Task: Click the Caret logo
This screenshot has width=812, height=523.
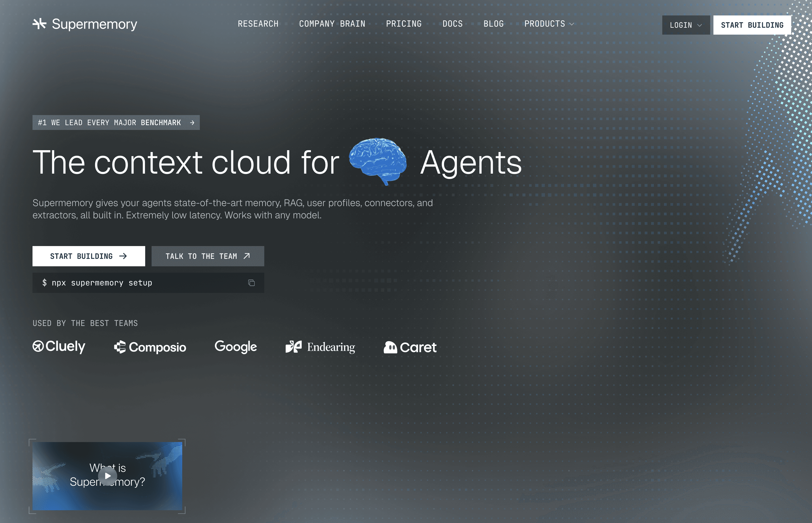Action: 410,347
